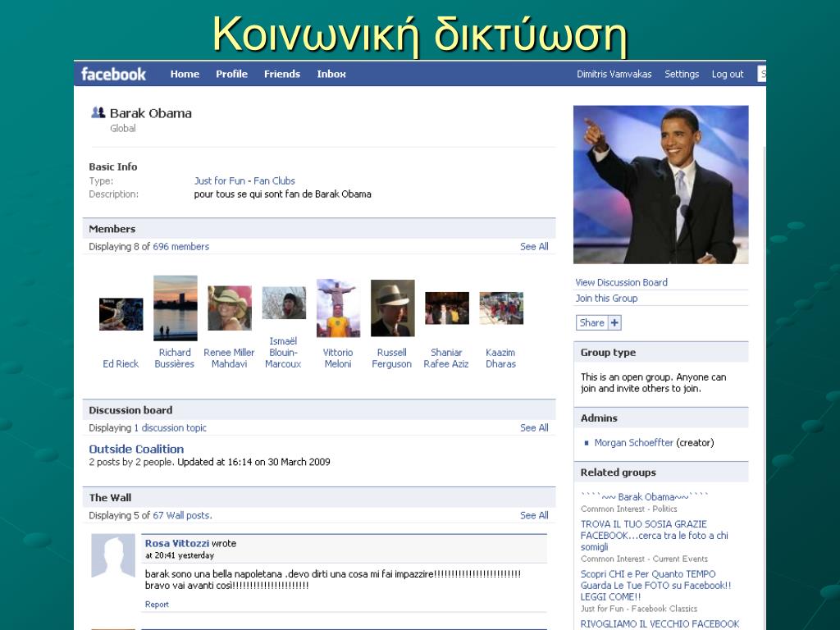Image resolution: width=840 pixels, height=630 pixels.
Task: Click the 'Barak Obama' group title text
Action: tap(151, 113)
